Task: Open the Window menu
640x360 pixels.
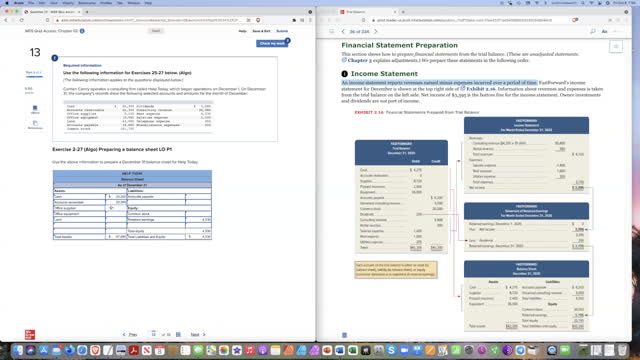Action: click(x=134, y=3)
